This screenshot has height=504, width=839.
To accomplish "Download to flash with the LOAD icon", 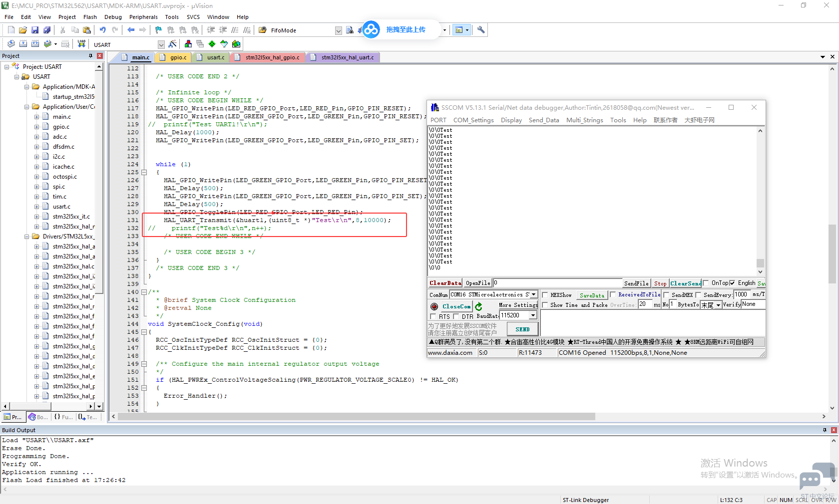I will 81,44.
